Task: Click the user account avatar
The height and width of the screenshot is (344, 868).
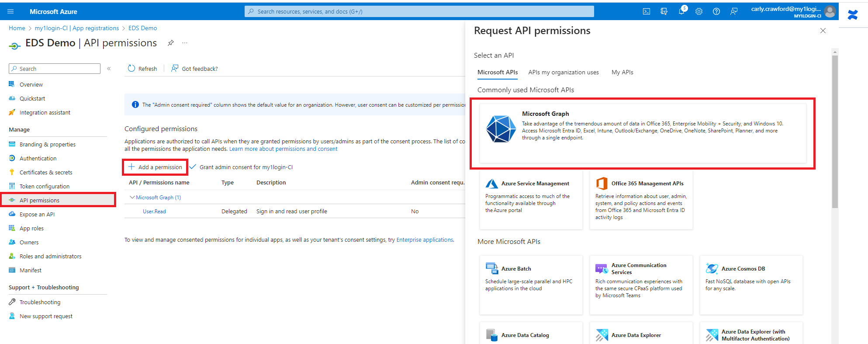Action: (x=830, y=11)
